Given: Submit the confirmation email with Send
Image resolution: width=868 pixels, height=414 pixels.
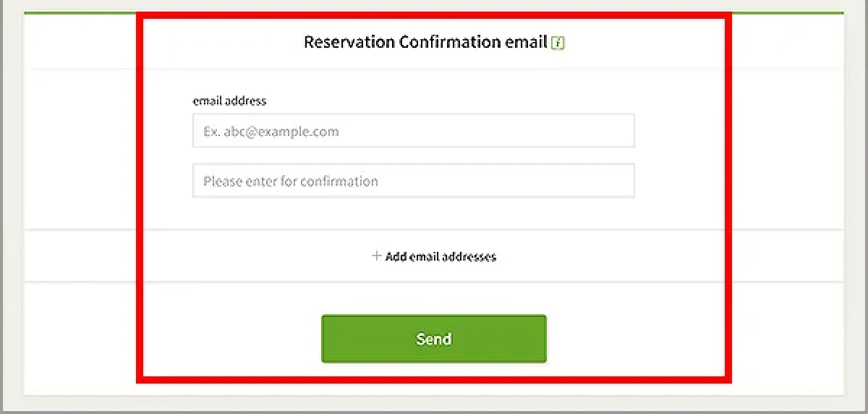Looking at the screenshot, I should coord(433,339).
